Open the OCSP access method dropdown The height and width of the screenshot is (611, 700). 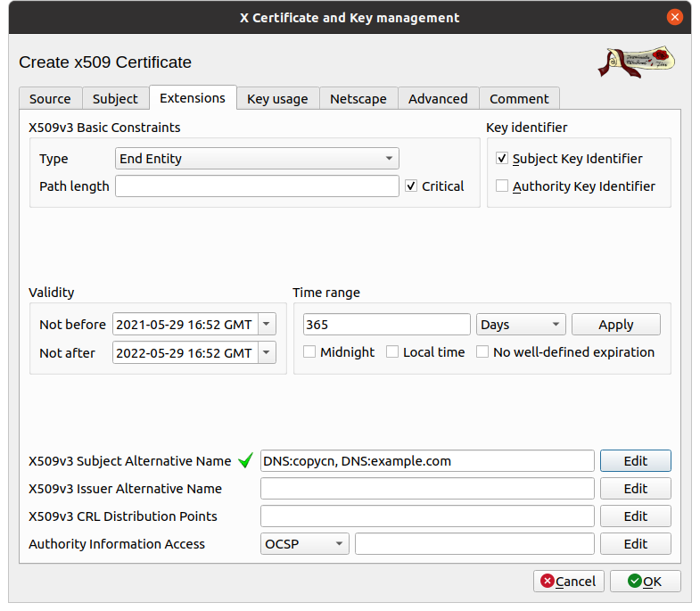(x=304, y=544)
